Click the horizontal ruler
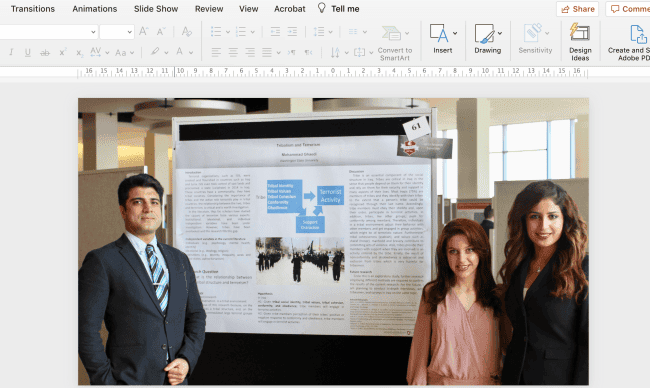The height and width of the screenshot is (388, 650). click(x=332, y=72)
